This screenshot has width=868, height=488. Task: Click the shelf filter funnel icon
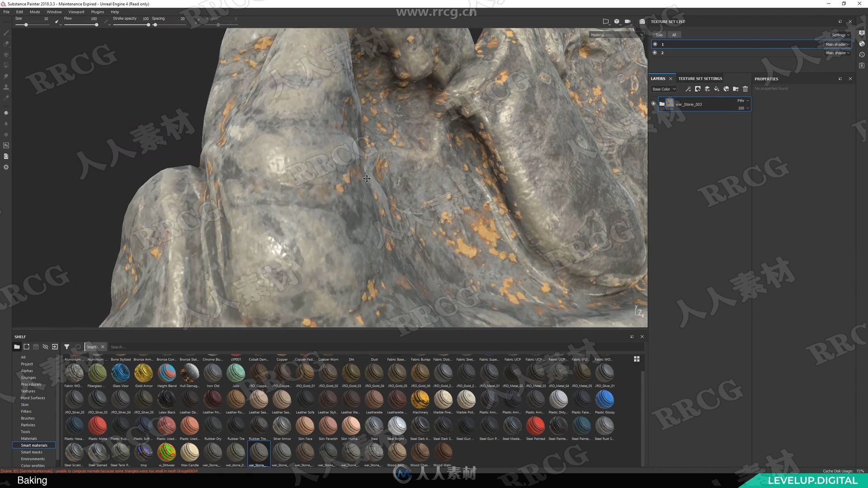pyautogui.click(x=66, y=347)
